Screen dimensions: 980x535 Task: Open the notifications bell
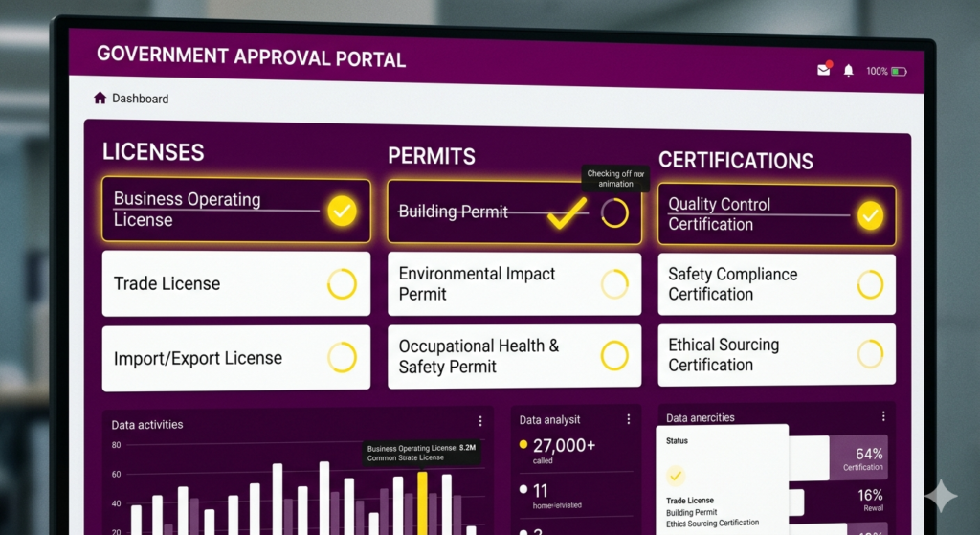coord(848,71)
